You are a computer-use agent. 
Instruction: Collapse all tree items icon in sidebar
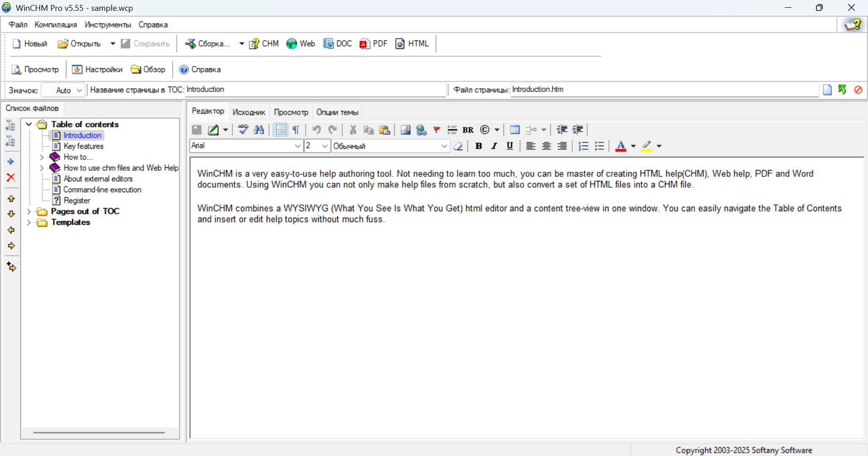pyautogui.click(x=11, y=142)
